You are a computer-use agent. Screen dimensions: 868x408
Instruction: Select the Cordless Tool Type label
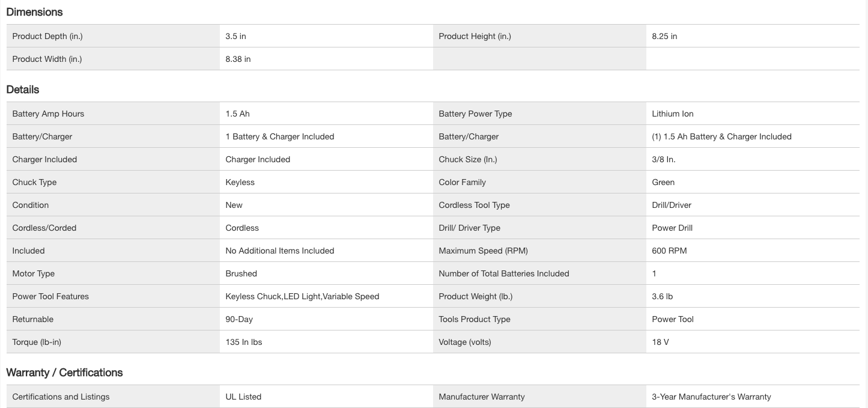[474, 205]
